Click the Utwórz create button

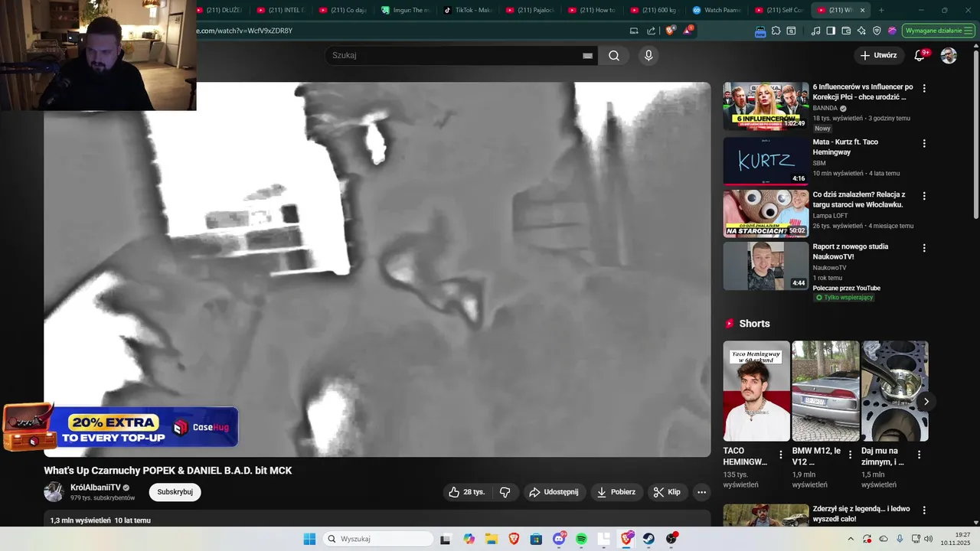[878, 55]
